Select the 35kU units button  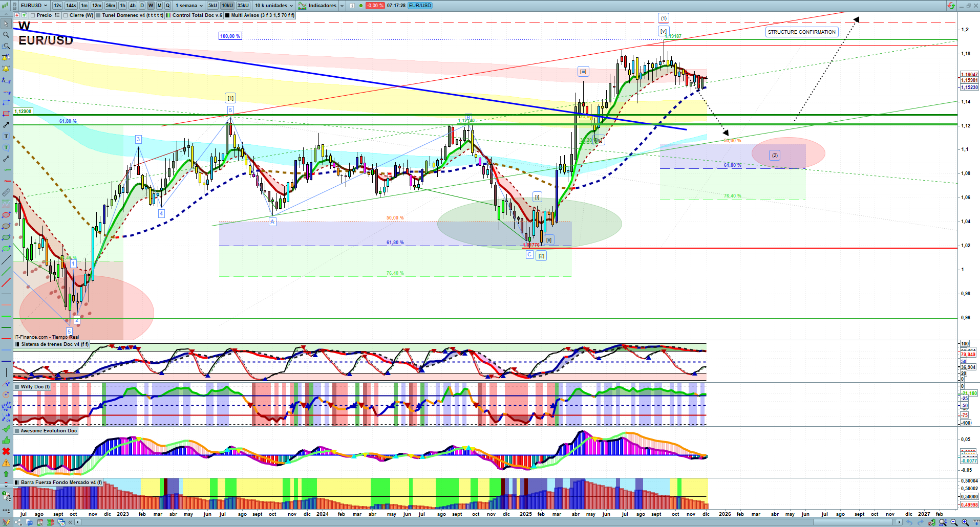click(x=243, y=6)
